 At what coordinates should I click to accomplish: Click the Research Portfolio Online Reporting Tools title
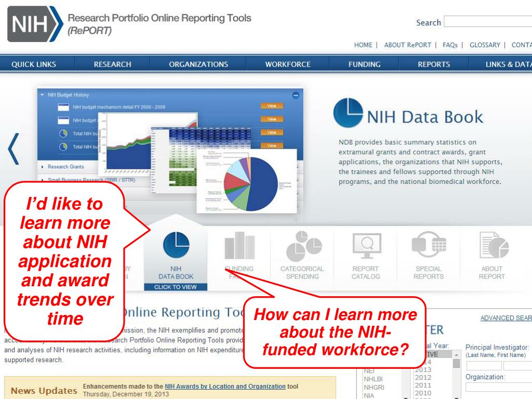click(159, 18)
